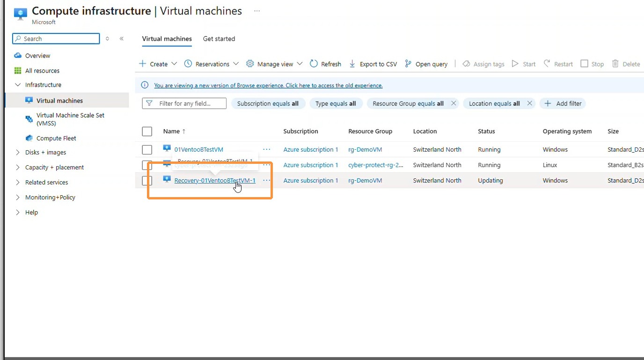Screen dimensions: 644x360
Task: Select Virtual Machine Scale Set (VMSS) item
Action: click(70, 119)
